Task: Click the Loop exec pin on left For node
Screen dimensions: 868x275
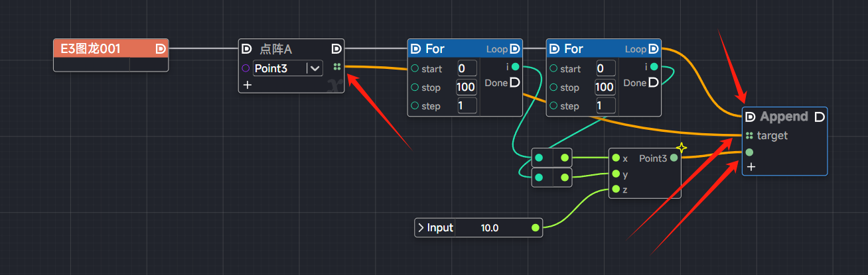Action: click(x=515, y=48)
